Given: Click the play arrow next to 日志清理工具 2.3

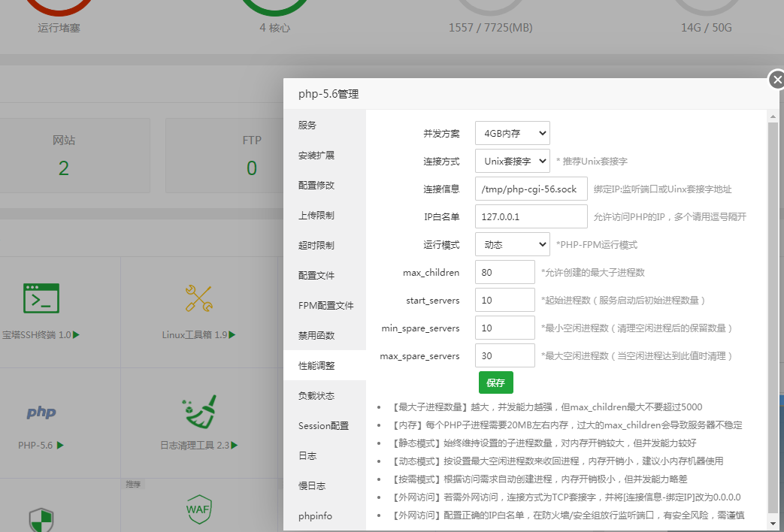Looking at the screenshot, I should coord(235,445).
